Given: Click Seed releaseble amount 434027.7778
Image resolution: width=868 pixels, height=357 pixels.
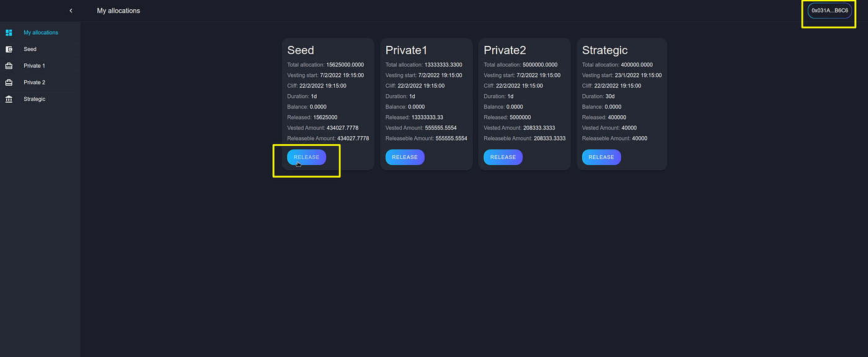Looking at the screenshot, I should pos(353,138).
